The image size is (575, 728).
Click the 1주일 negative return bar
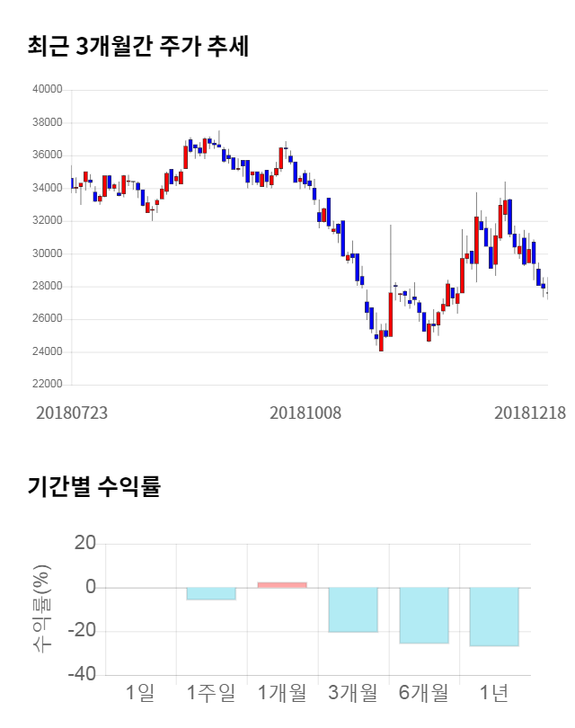pyautogui.click(x=211, y=593)
